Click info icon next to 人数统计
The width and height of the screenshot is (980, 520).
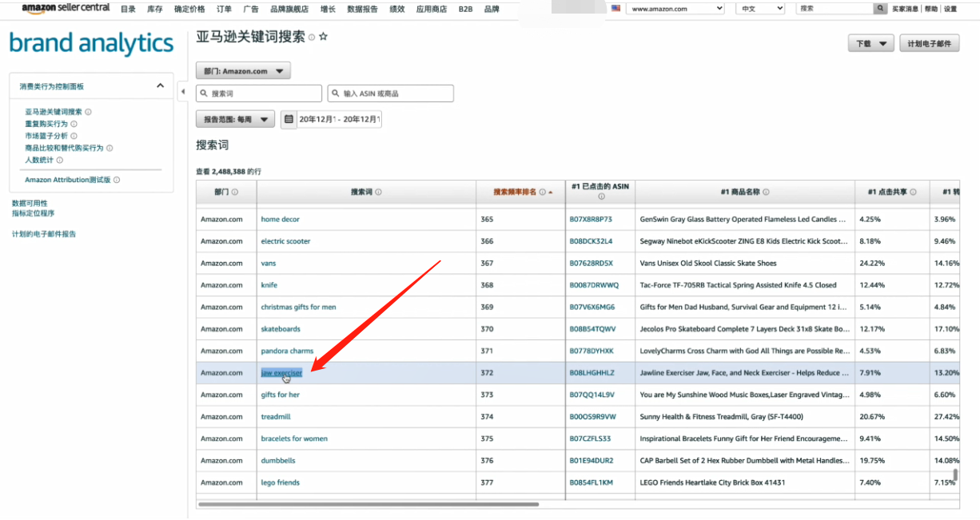point(59,160)
